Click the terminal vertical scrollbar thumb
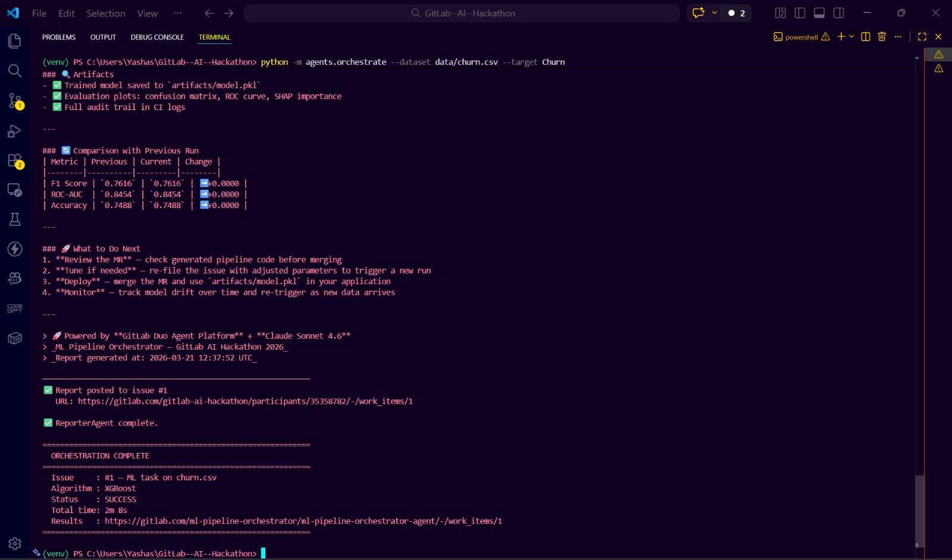The height and width of the screenshot is (560, 952). (x=919, y=510)
